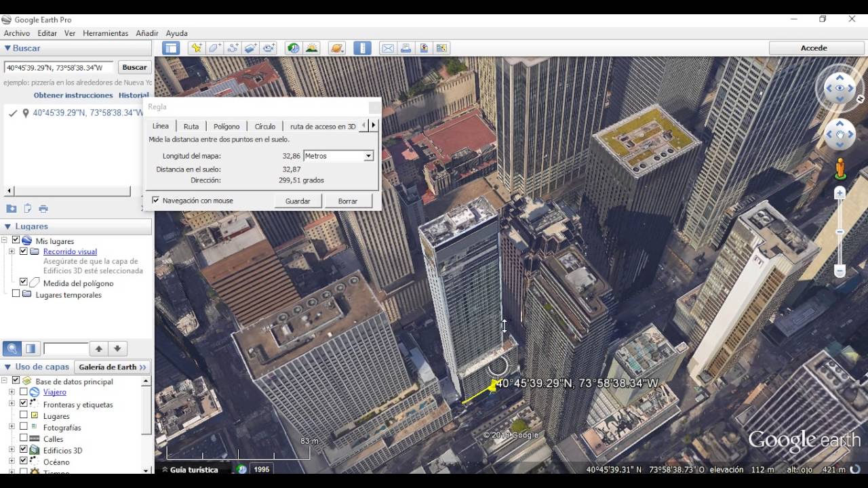Toggle the Medida del polígono checkbox
The image size is (868, 488).
(24, 282)
